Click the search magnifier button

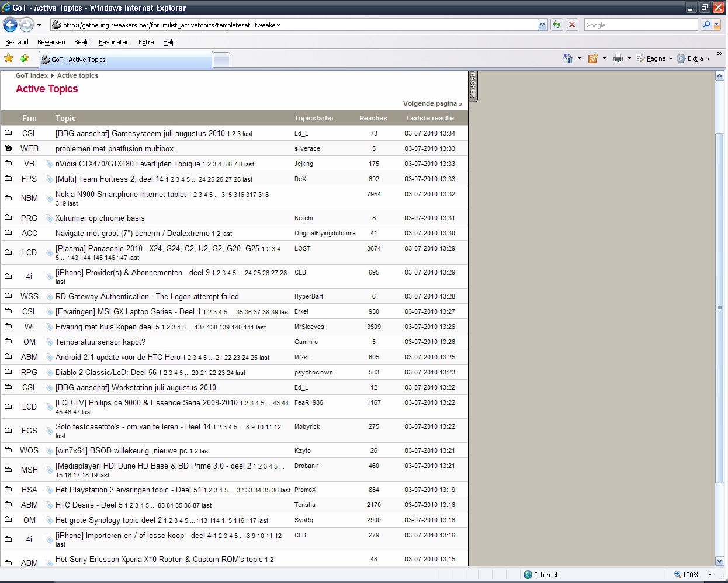pos(706,25)
